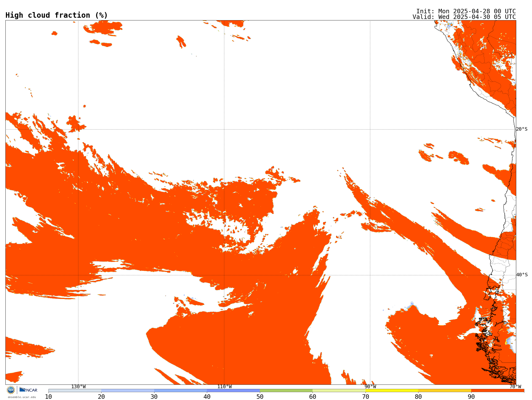Viewport: 532px width, 400px height.
Task: Click the gold 80-90 colorbar segment
Action: tap(445, 391)
